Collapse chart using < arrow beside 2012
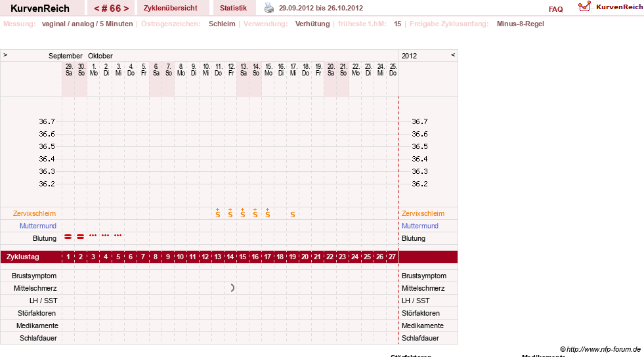Viewport: 644px width, 357px height. [453, 54]
